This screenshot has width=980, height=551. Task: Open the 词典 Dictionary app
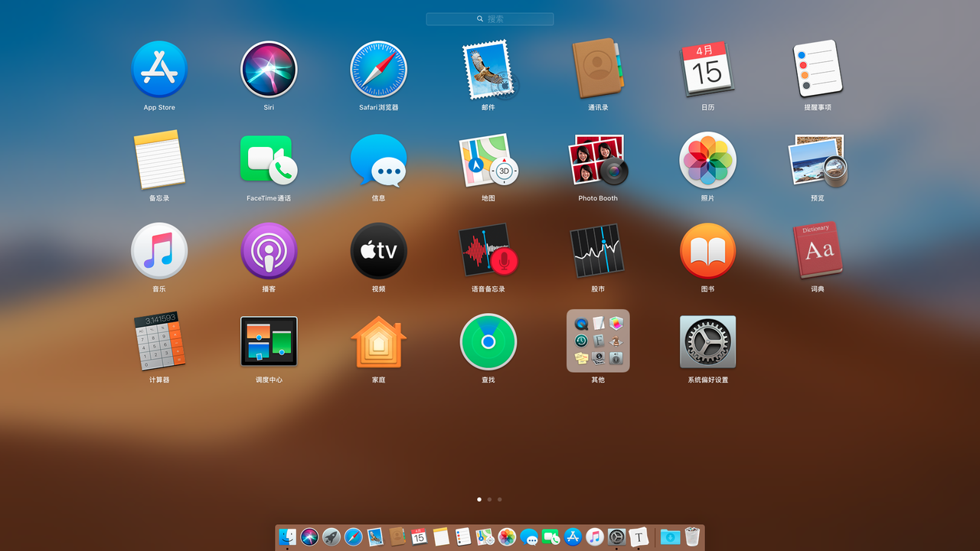(818, 251)
